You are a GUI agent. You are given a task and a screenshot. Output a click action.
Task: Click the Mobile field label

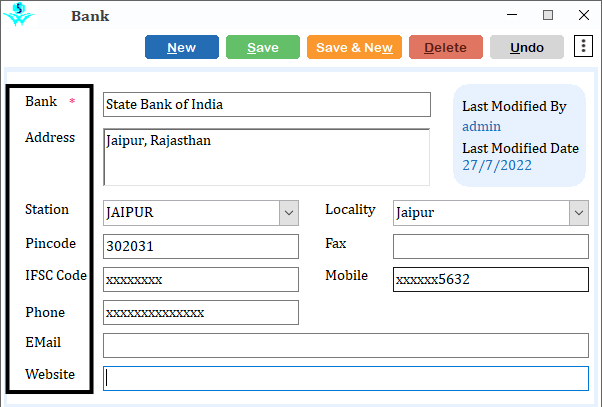pyautogui.click(x=347, y=276)
